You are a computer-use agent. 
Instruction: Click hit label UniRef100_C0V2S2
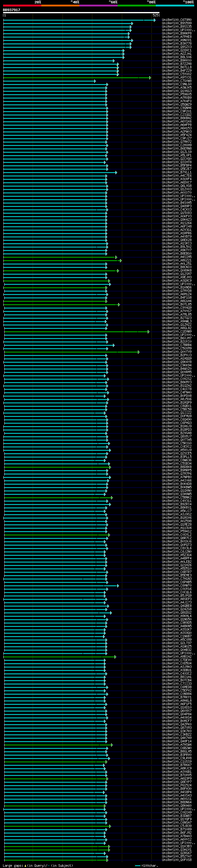[177, 379]
